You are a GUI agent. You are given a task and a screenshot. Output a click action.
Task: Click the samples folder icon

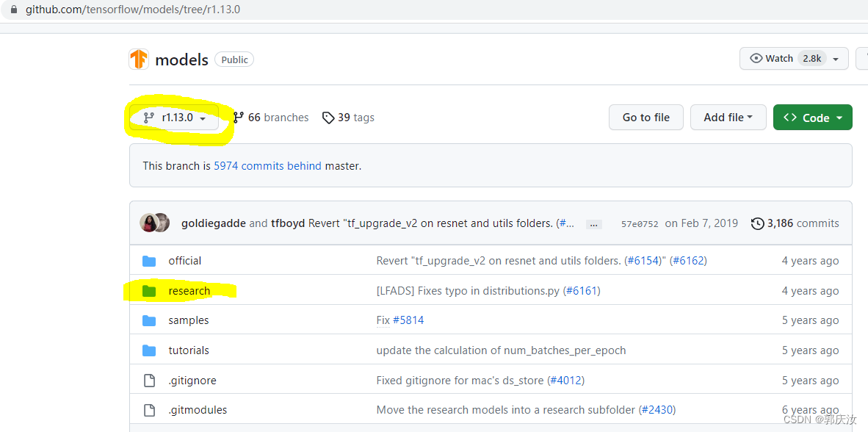coord(149,320)
